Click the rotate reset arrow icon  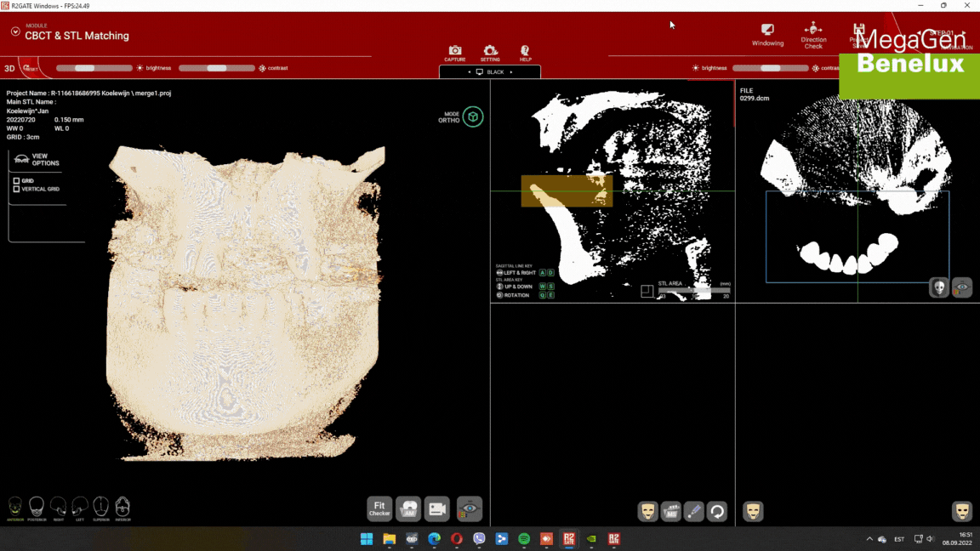[716, 511]
